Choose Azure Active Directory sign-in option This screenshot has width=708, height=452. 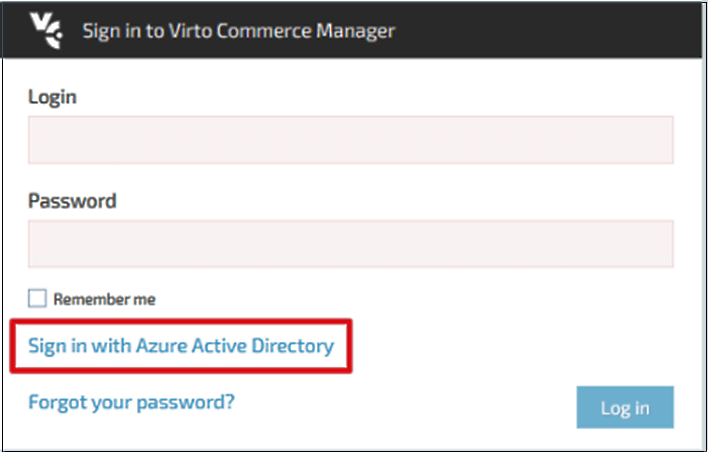pos(181,346)
